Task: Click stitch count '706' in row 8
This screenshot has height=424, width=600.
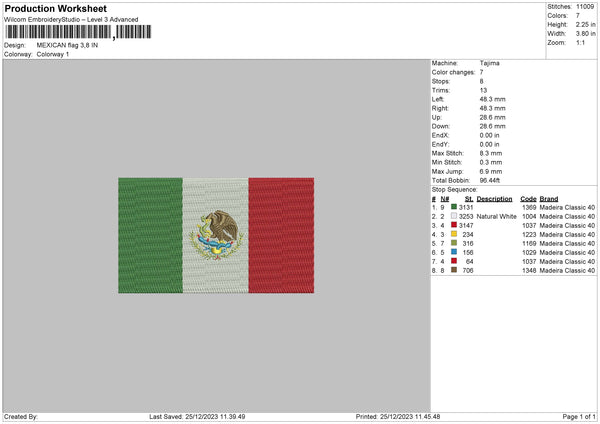Action: point(468,271)
